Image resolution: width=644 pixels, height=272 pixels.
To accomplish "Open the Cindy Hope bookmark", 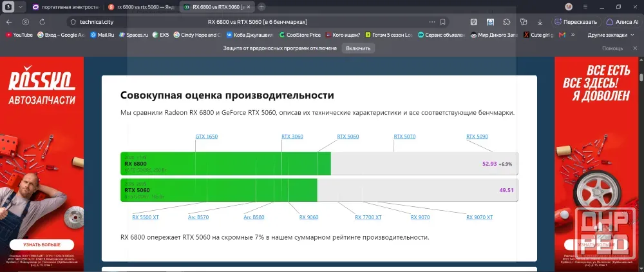I will [x=198, y=35].
